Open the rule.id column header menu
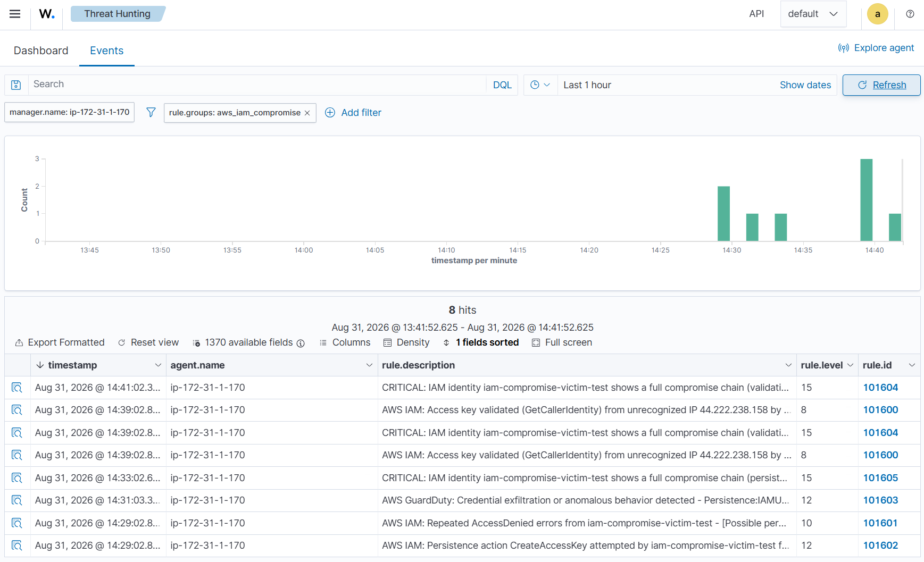The image size is (924, 562). coord(912,365)
